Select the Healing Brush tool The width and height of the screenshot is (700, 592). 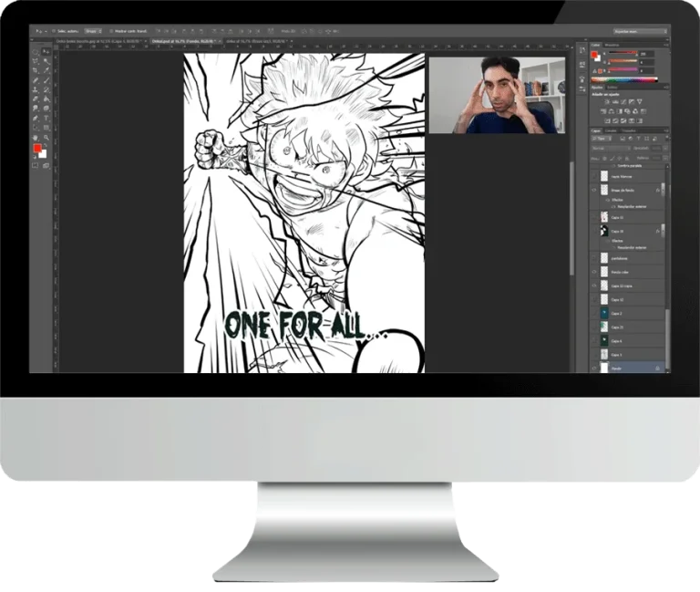[35, 80]
